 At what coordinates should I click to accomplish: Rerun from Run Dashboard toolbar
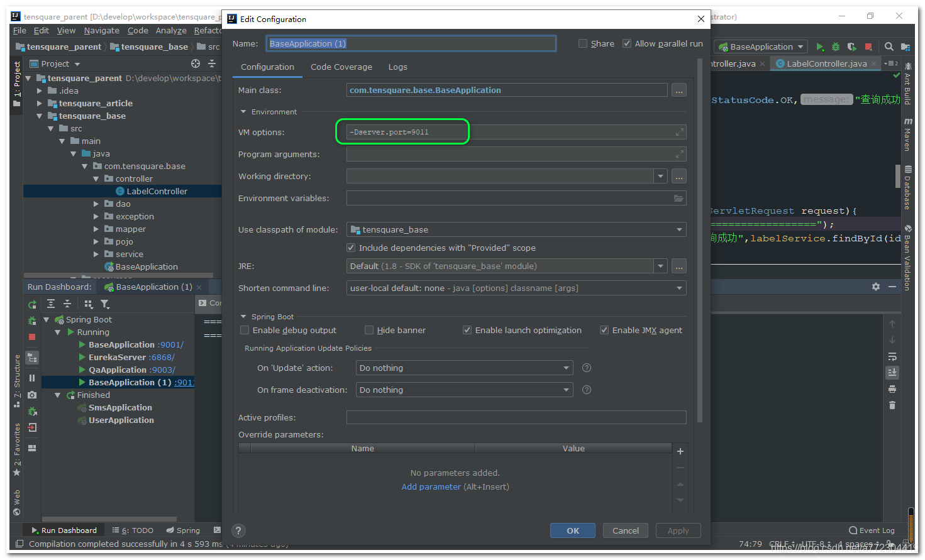click(x=32, y=304)
